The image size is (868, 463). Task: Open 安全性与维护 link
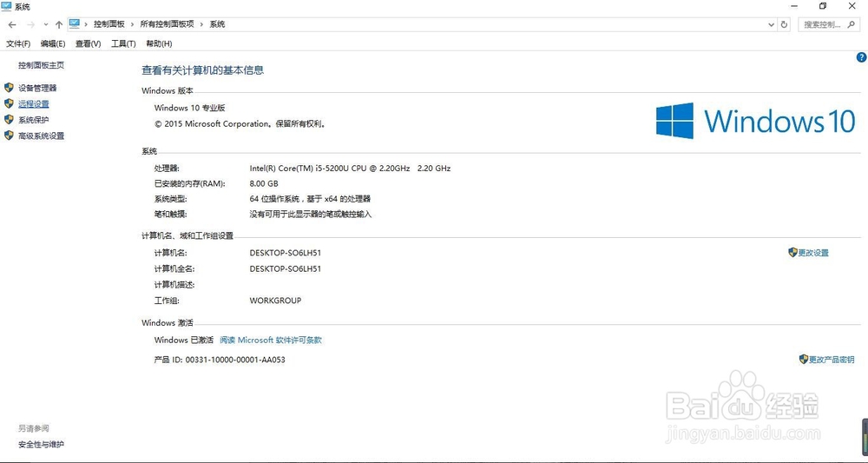[x=41, y=445]
